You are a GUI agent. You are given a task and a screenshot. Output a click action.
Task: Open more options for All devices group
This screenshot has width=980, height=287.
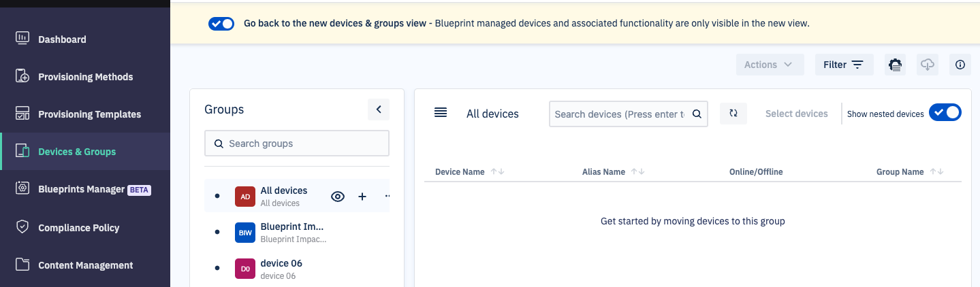[x=387, y=197]
